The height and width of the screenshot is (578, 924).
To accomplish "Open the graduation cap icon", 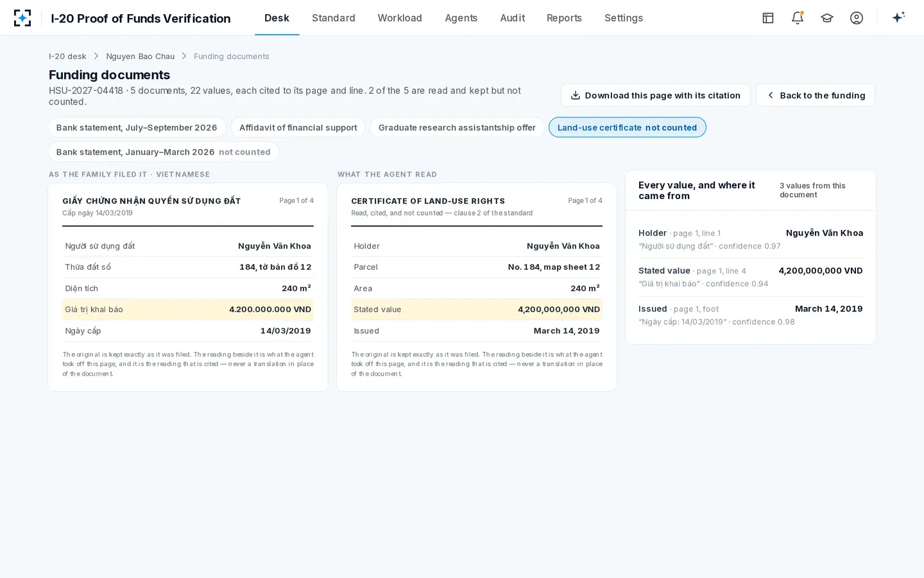I will tap(827, 18).
